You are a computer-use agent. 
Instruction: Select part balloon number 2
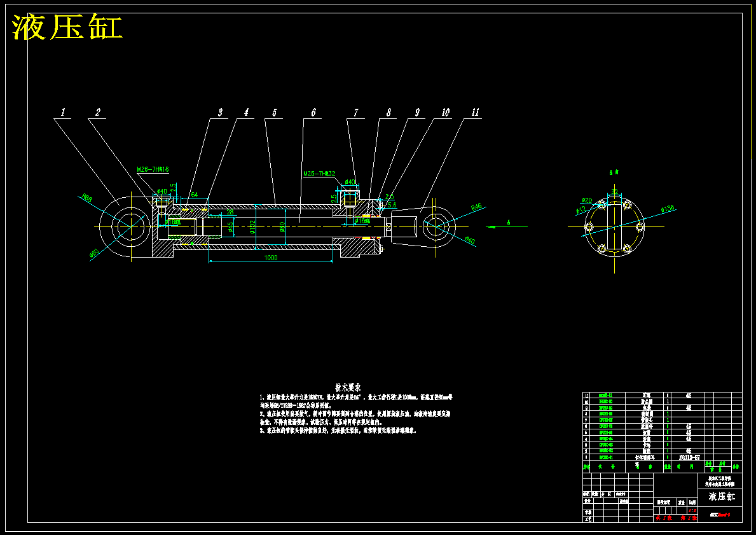[x=98, y=113]
